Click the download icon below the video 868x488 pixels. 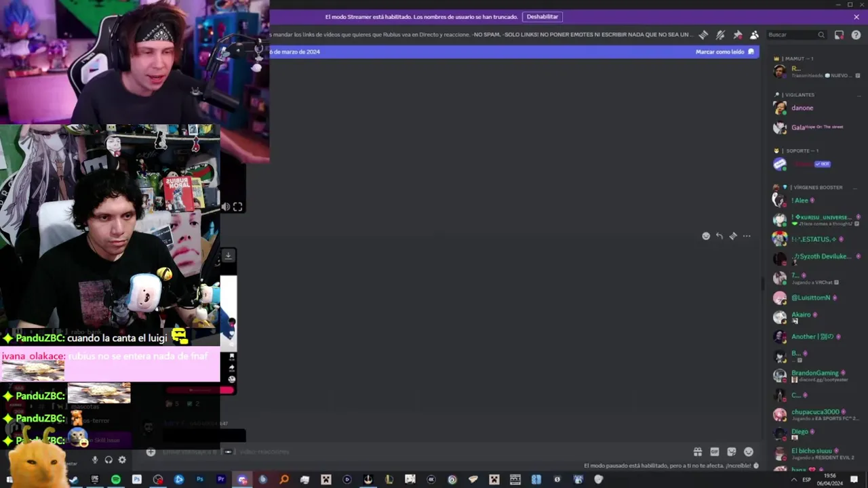tap(228, 256)
